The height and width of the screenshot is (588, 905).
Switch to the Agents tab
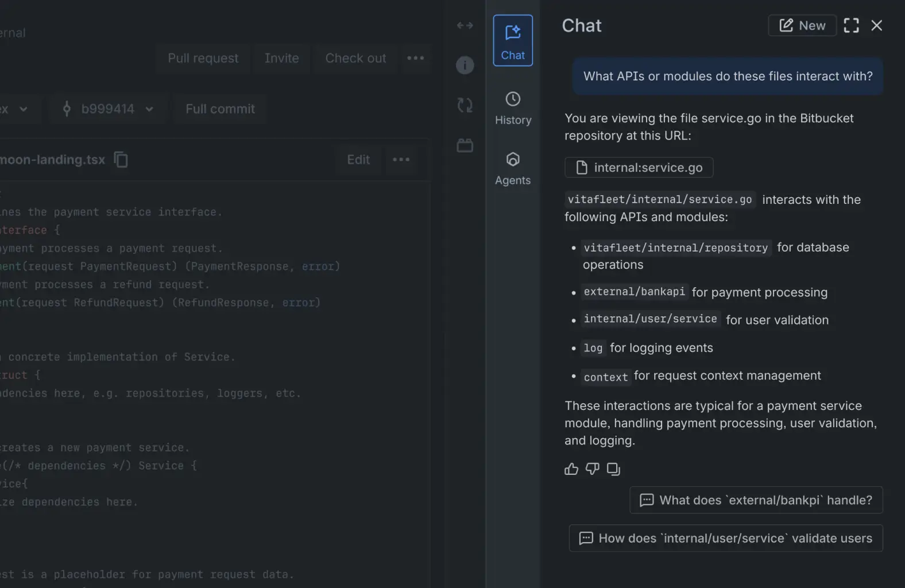click(513, 168)
